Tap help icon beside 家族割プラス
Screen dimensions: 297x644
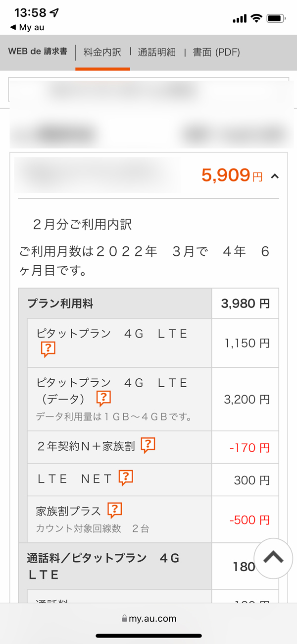tap(114, 510)
